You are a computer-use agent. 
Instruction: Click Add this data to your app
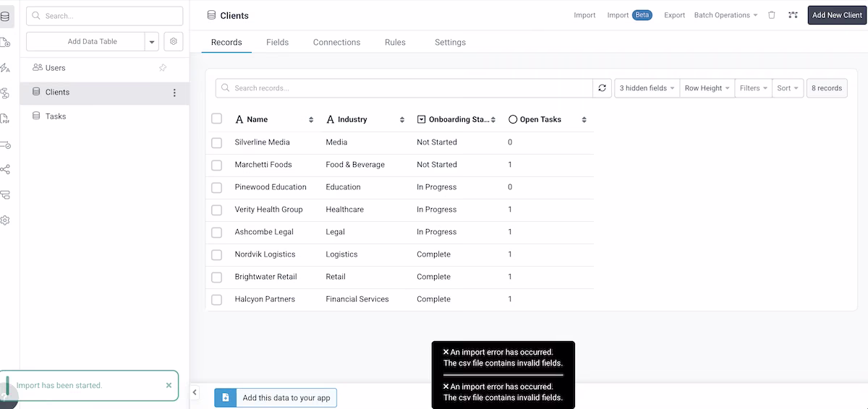[276, 397]
